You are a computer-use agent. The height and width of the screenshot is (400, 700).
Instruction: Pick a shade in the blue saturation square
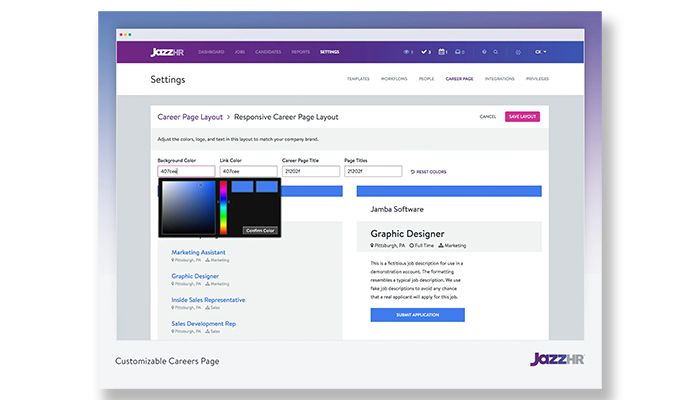point(188,205)
